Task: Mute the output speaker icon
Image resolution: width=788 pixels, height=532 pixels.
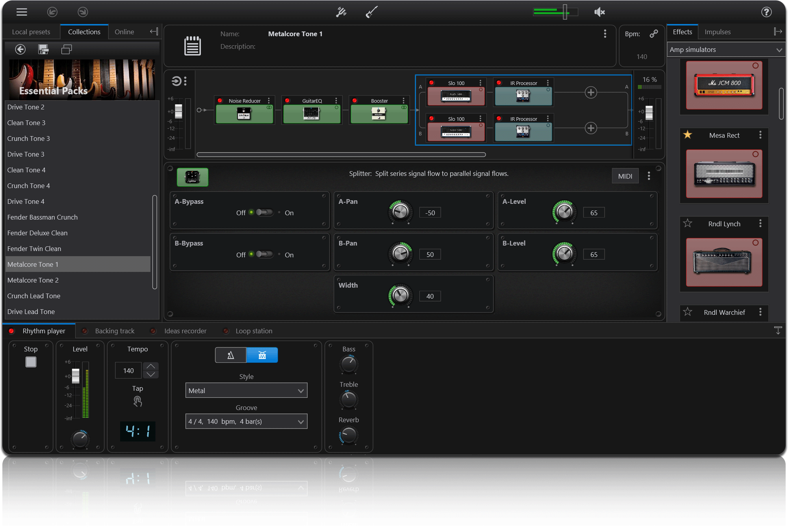Action: click(599, 12)
